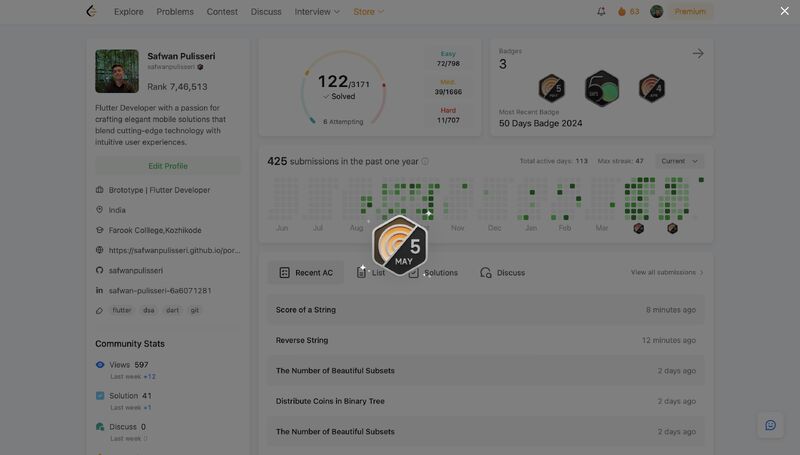800x455 pixels.
Task: Close the badge overlay with the X
Action: [784, 11]
